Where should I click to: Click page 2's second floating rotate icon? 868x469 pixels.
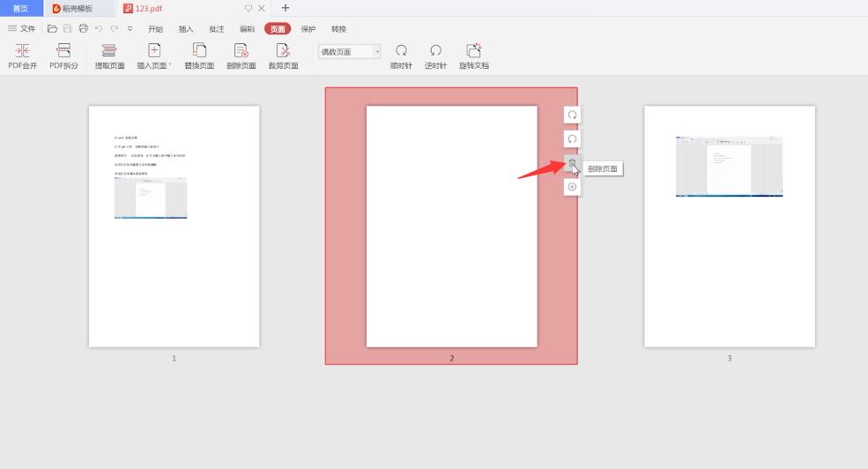(572, 139)
